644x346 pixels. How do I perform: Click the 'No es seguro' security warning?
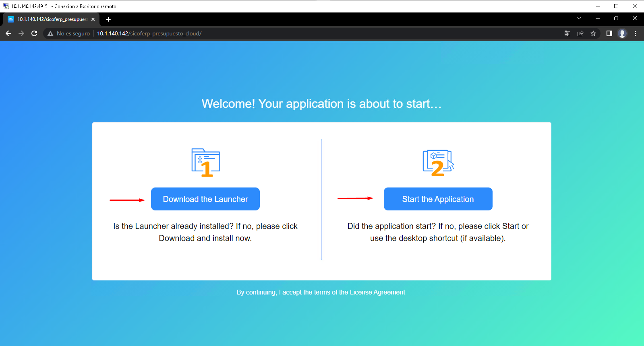click(68, 33)
